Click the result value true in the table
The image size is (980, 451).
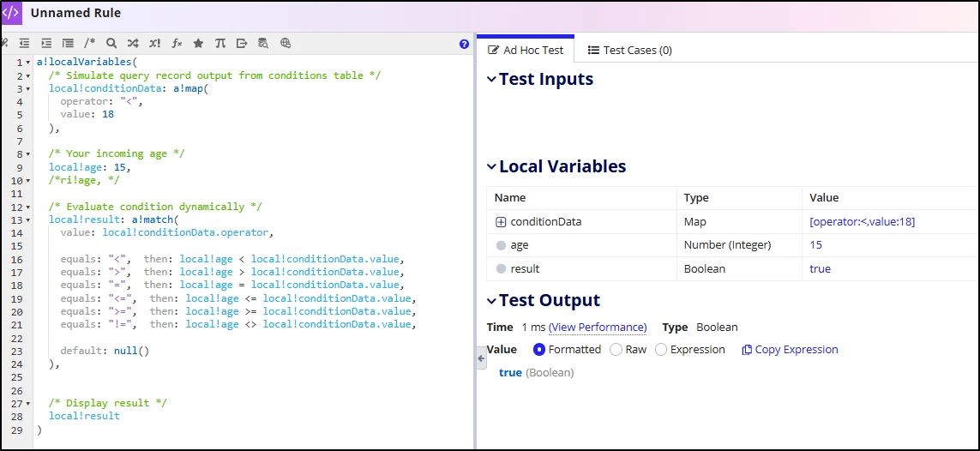[820, 269]
